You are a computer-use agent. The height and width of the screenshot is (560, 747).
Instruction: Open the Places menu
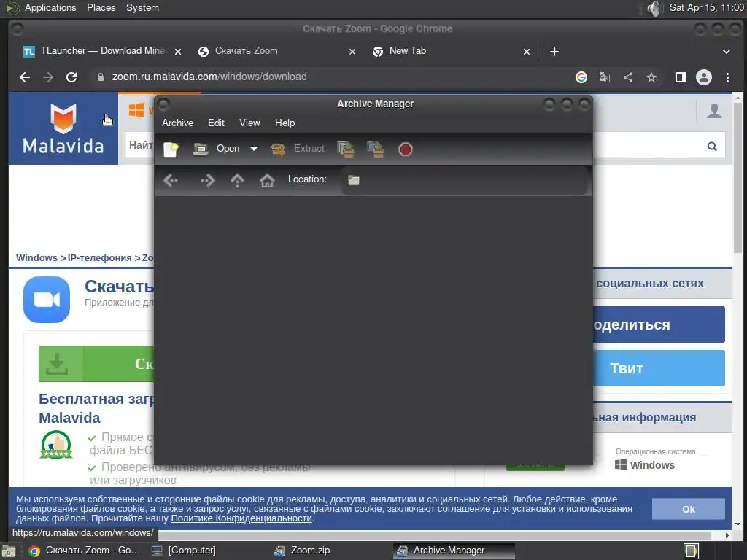pyautogui.click(x=101, y=7)
